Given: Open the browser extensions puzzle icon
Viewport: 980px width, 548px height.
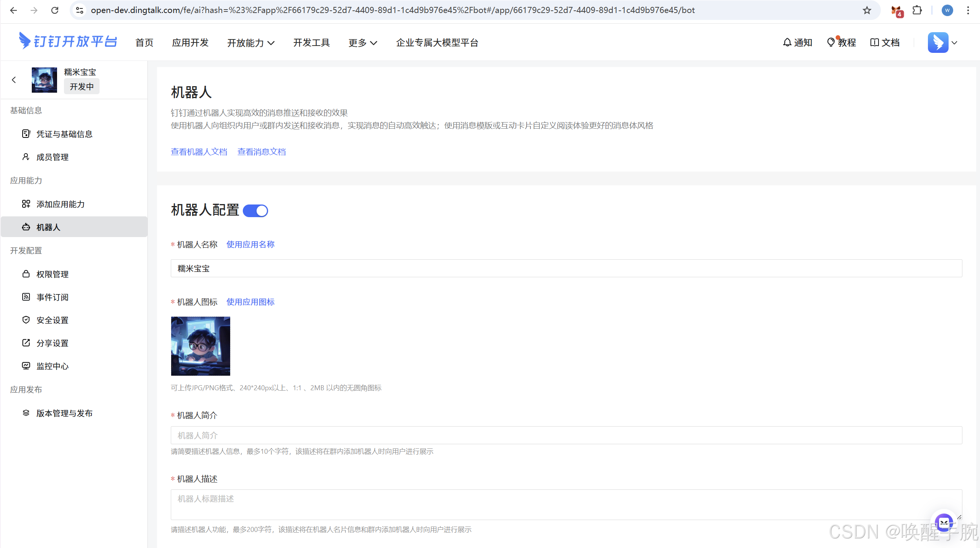Looking at the screenshot, I should pos(917,10).
